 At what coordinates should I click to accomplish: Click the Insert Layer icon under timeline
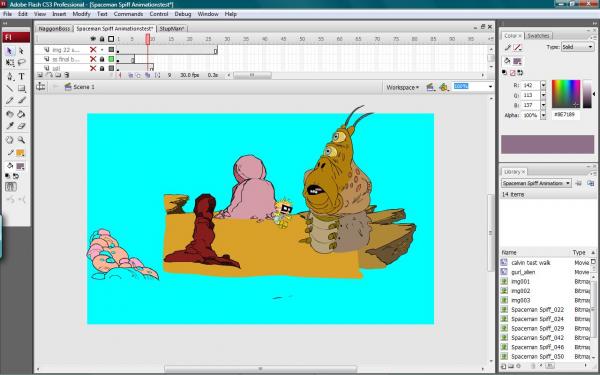click(40, 75)
